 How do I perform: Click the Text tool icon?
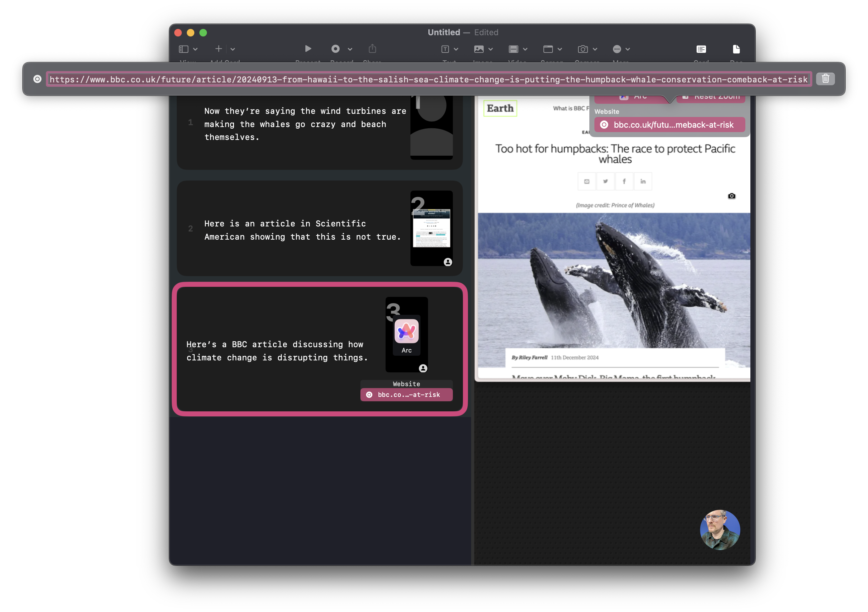point(445,49)
